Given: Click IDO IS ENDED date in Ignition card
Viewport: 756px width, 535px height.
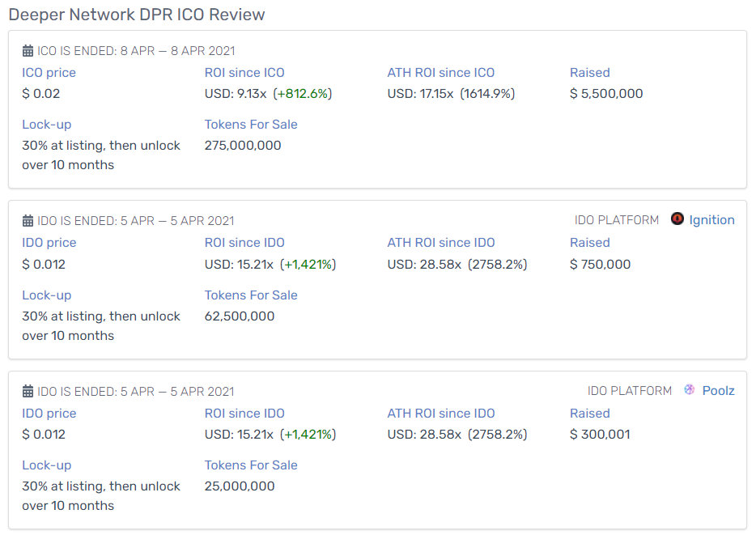Looking at the screenshot, I should [136, 221].
